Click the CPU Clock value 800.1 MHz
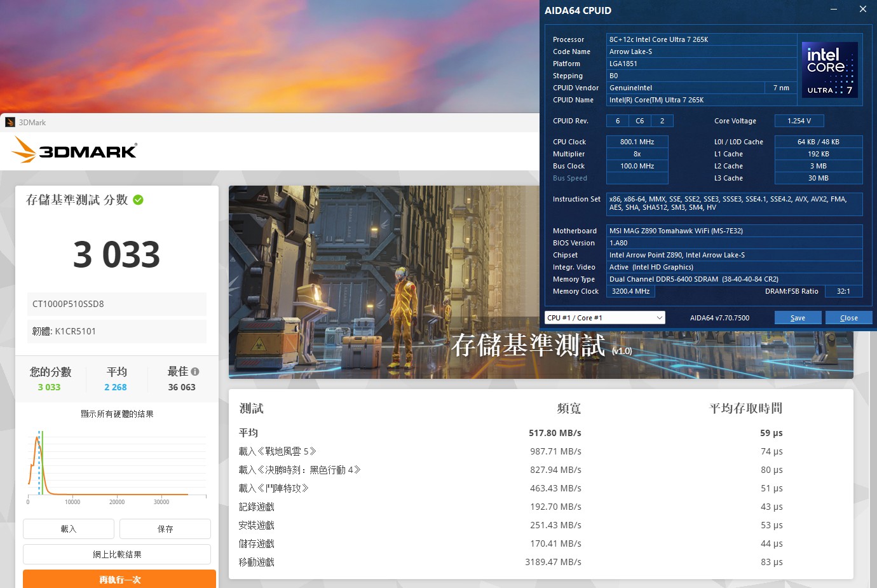Image resolution: width=877 pixels, height=588 pixels. pos(637,142)
